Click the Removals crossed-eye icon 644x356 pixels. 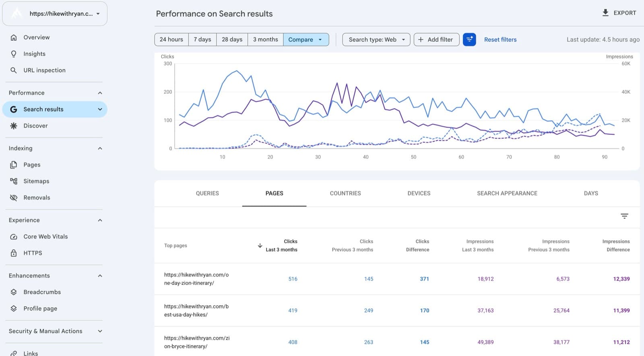(14, 198)
